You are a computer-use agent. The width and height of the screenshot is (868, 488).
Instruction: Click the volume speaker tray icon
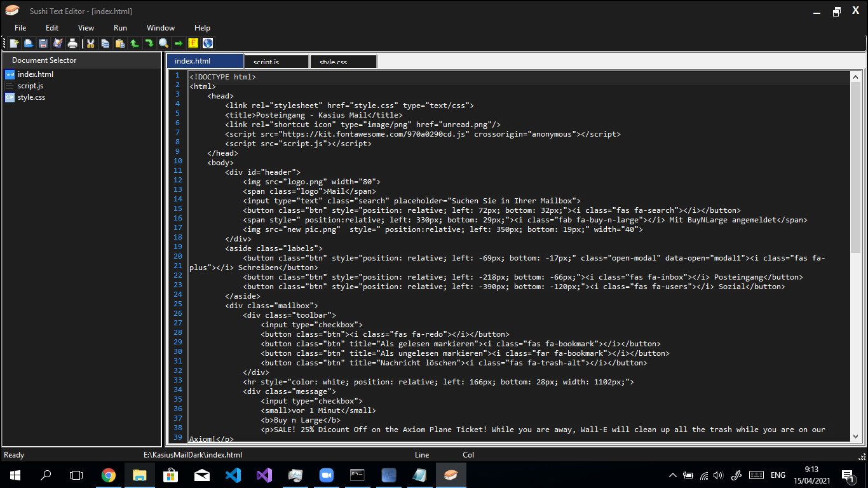[719, 475]
